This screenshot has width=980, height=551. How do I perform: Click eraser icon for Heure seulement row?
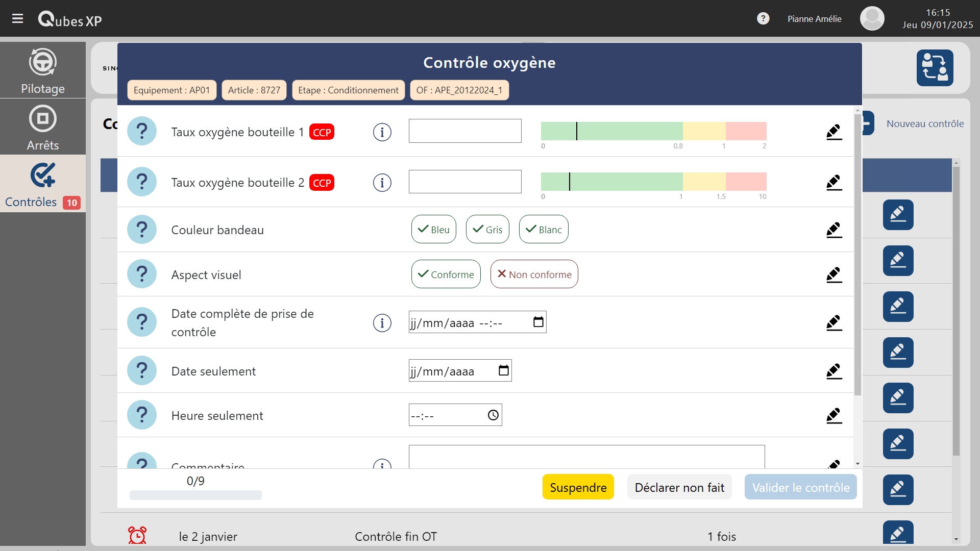(x=834, y=416)
